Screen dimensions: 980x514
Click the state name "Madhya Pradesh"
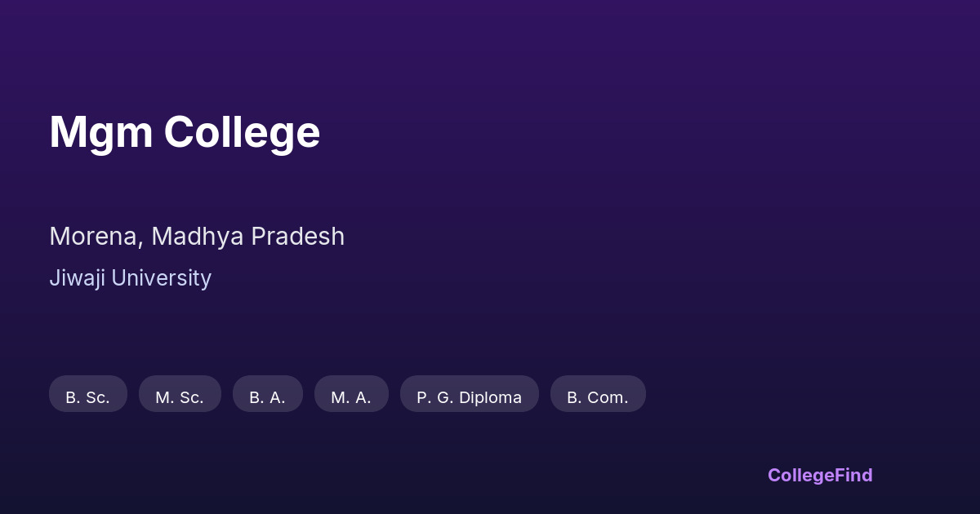247,237
